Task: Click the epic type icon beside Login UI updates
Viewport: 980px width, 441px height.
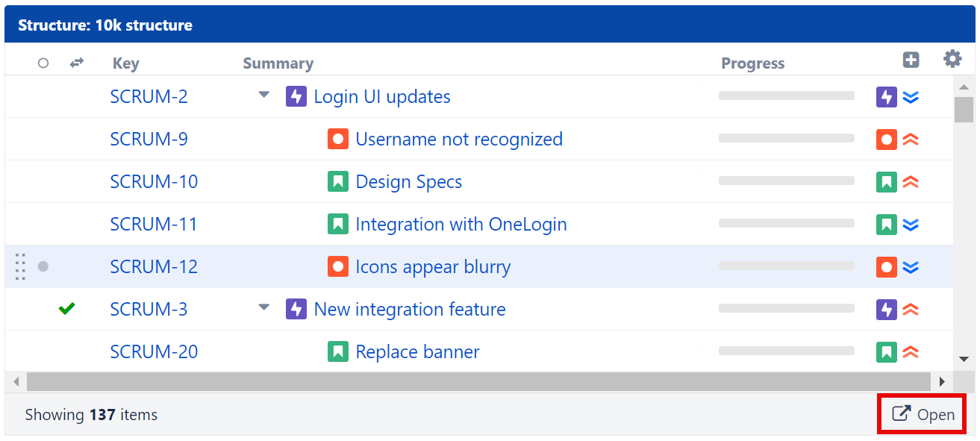Action: point(296,97)
